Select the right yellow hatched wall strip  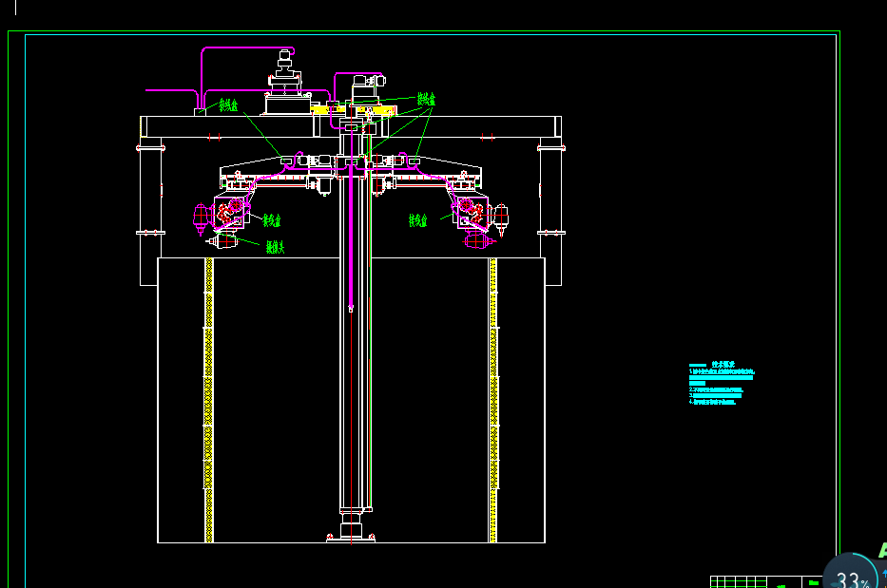pos(493,400)
